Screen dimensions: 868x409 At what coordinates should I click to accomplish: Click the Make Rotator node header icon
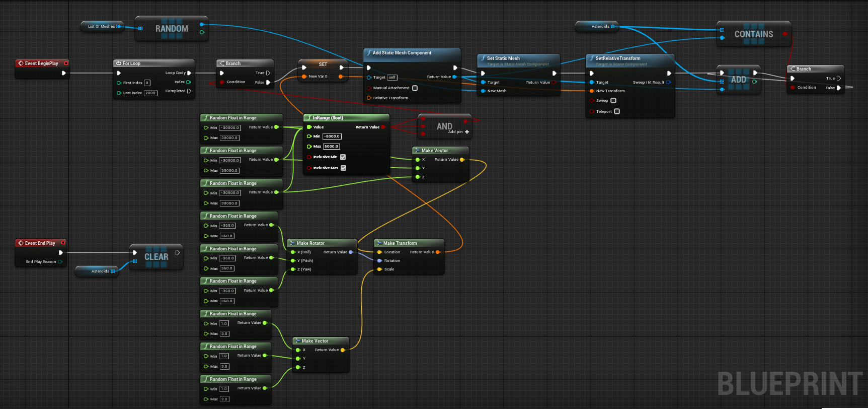coord(292,243)
